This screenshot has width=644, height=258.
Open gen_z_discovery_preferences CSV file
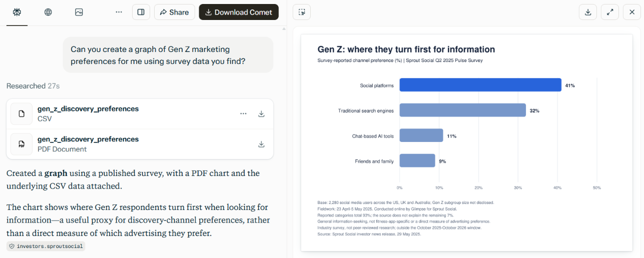coord(140,113)
